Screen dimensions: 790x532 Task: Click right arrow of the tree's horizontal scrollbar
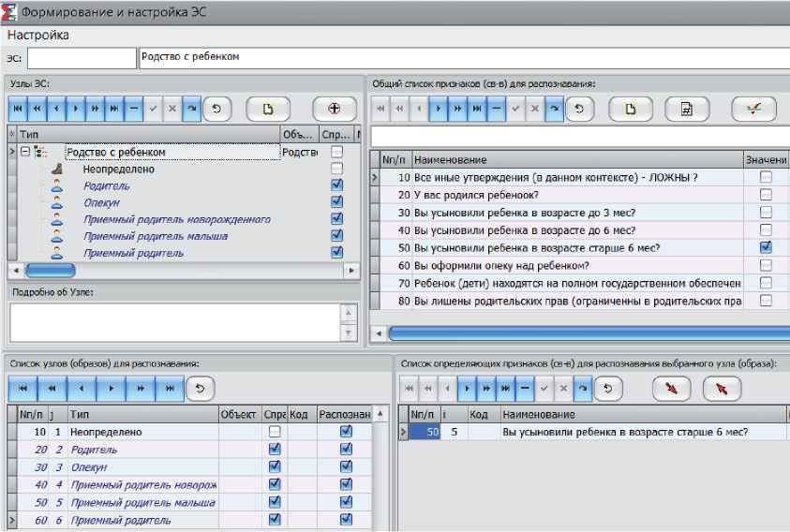[352, 271]
